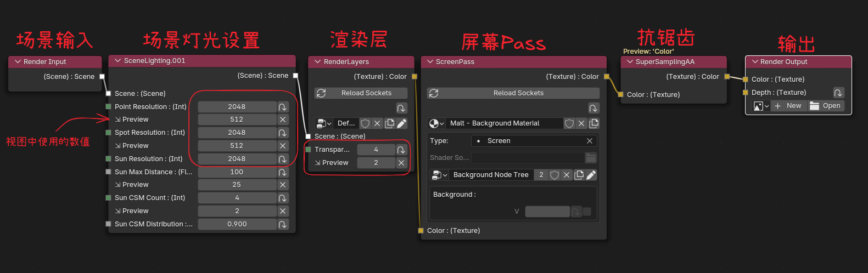Click the New image button
The height and width of the screenshot is (273, 868).
pos(788,106)
